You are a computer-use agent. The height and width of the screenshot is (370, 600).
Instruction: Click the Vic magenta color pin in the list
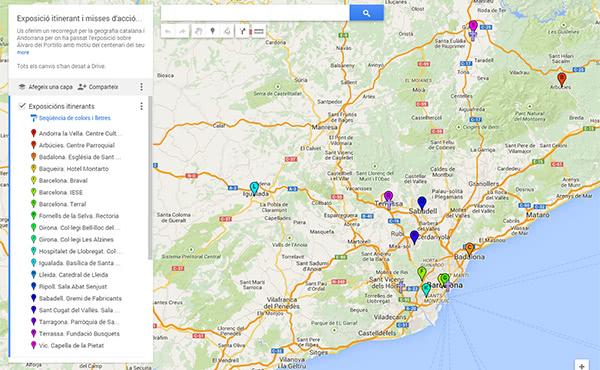point(34,345)
